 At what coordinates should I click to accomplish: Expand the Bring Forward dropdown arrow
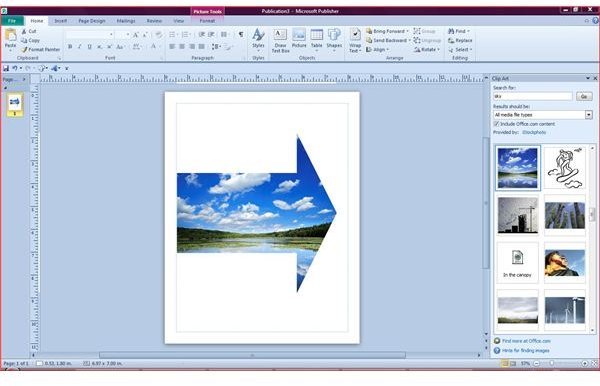[x=408, y=31]
